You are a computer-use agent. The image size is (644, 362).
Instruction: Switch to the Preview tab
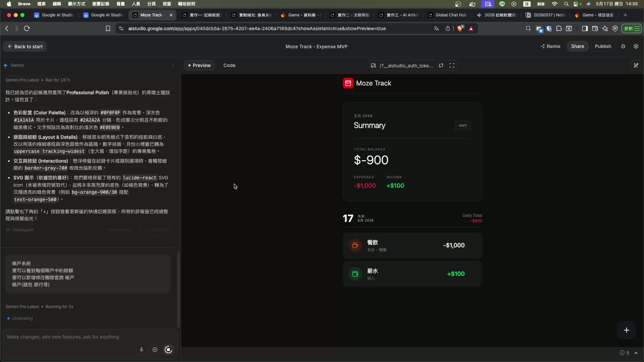tap(199, 65)
